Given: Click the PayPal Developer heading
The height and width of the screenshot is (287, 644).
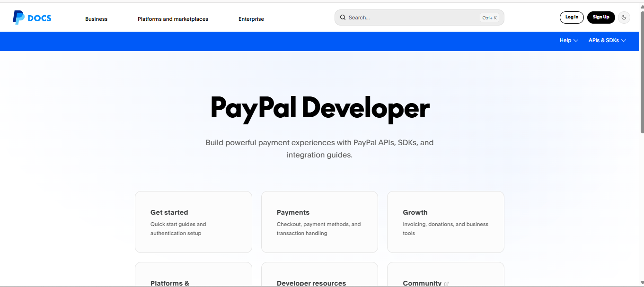Looking at the screenshot, I should (320, 108).
